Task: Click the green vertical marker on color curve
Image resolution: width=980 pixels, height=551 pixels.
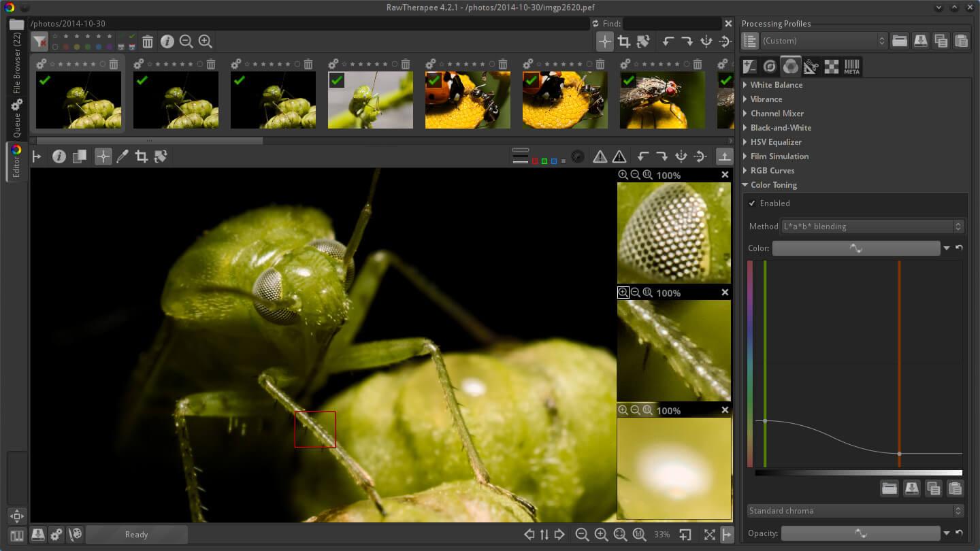Action: tap(765, 340)
